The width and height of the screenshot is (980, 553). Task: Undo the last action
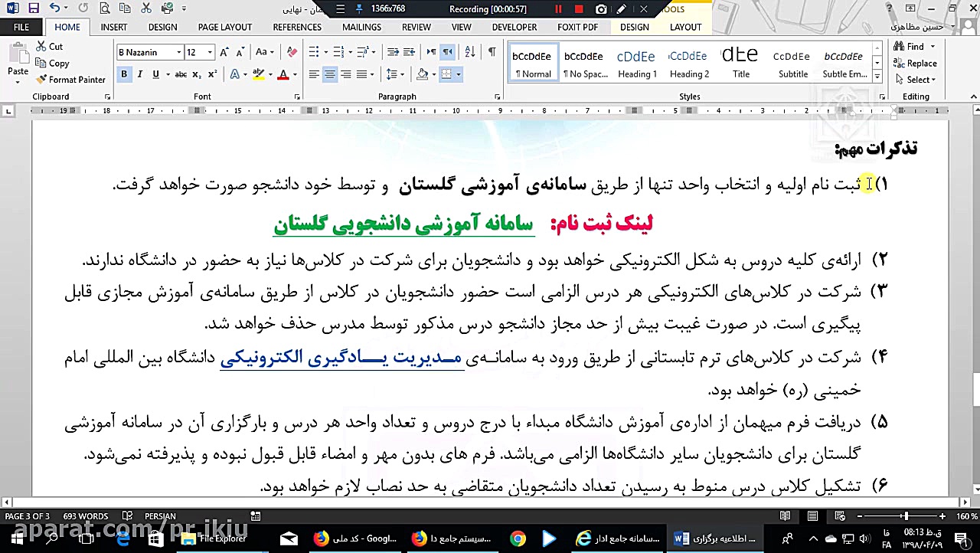coord(54,8)
